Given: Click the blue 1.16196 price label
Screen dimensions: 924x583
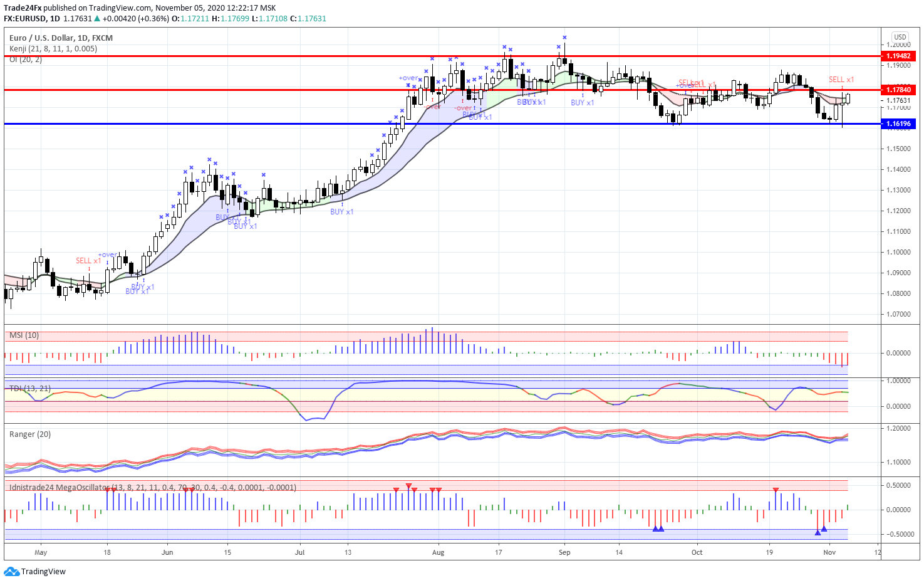Looking at the screenshot, I should tap(899, 123).
